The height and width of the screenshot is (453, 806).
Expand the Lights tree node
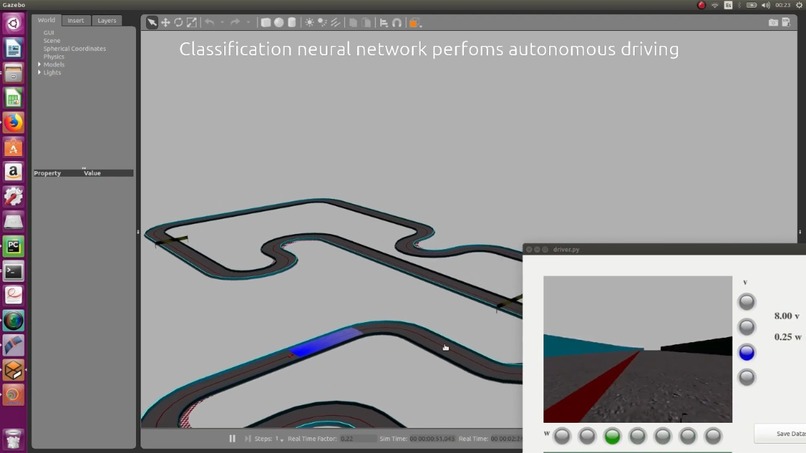pos(40,73)
